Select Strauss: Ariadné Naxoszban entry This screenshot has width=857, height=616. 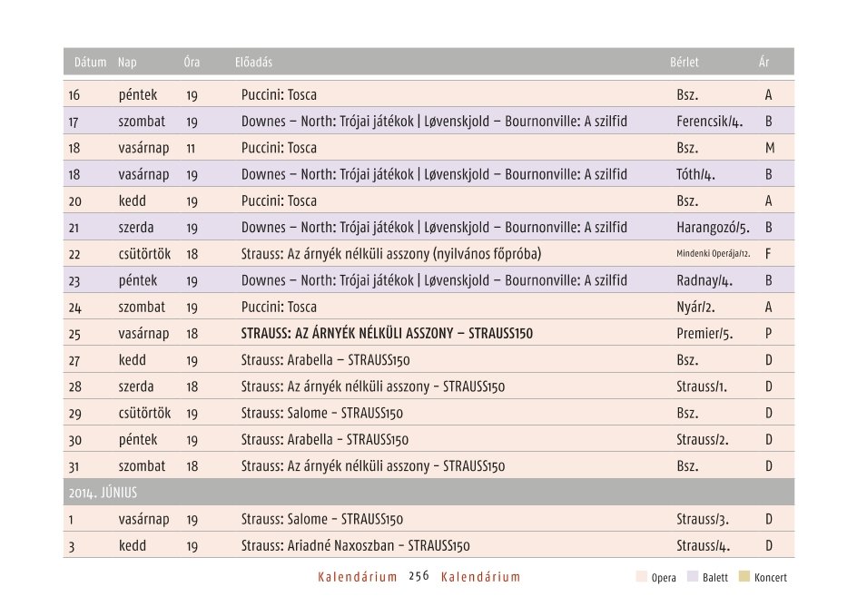pyautogui.click(x=355, y=546)
